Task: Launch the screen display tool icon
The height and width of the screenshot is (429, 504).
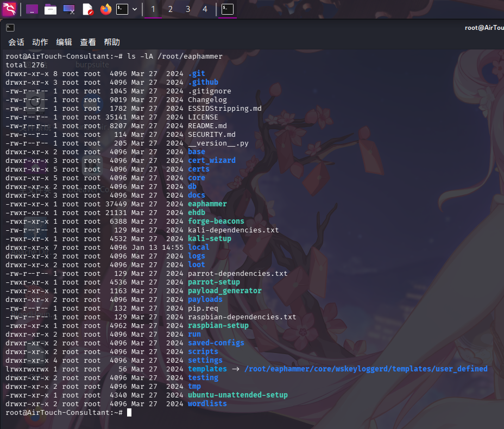Action: click(69, 9)
